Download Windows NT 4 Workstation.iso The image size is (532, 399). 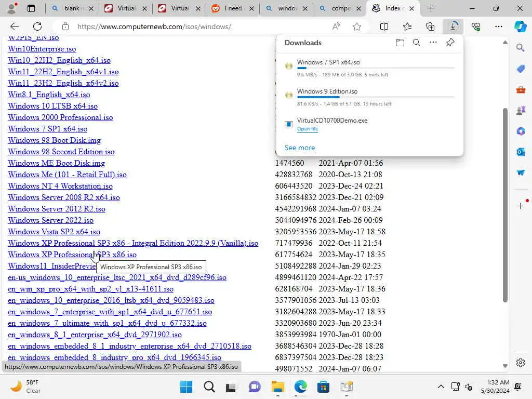click(x=60, y=186)
